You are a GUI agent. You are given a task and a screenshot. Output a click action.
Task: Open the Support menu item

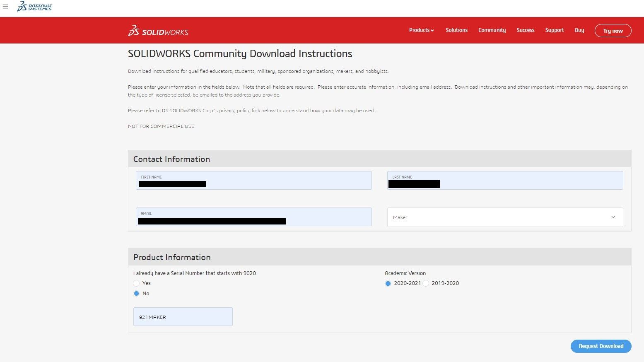click(x=555, y=30)
